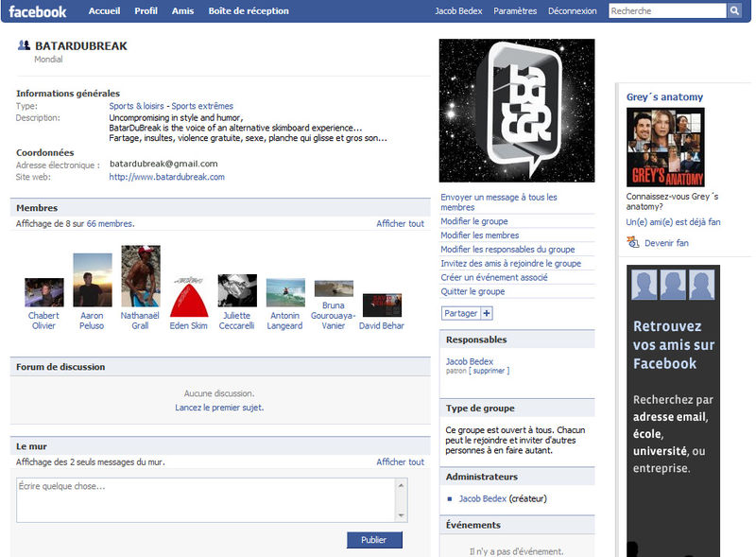Click the 66 membres link
The width and height of the screenshot is (756, 557).
(110, 223)
